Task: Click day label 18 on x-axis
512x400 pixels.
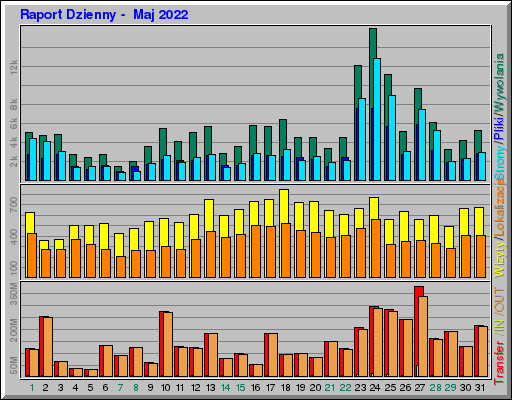Action: [x=286, y=388]
